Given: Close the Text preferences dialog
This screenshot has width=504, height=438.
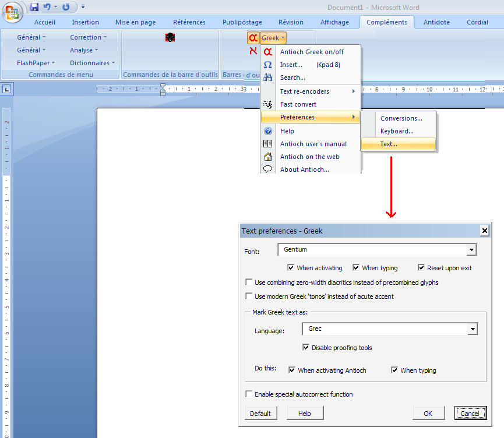Looking at the screenshot, I should (484, 231).
